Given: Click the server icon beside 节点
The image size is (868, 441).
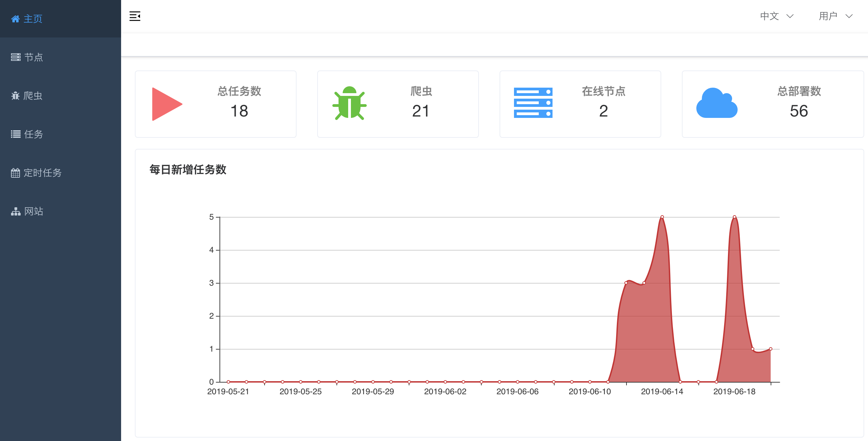Looking at the screenshot, I should pos(15,57).
